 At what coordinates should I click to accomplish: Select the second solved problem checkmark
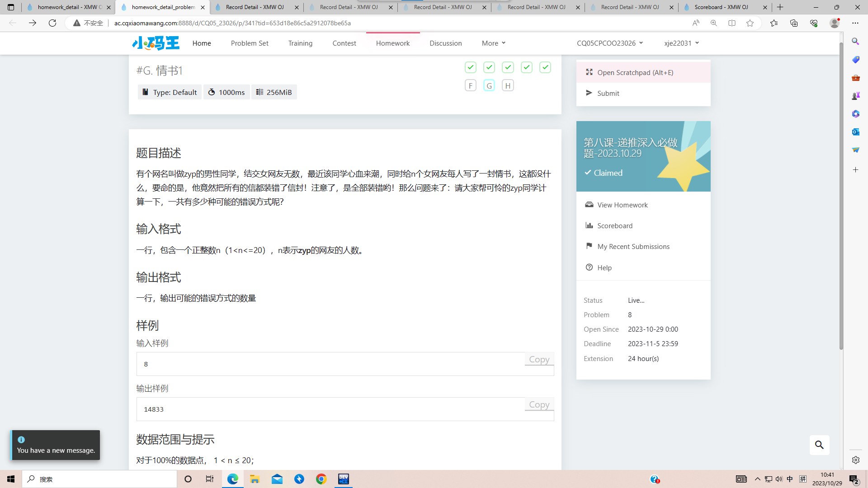click(x=489, y=67)
